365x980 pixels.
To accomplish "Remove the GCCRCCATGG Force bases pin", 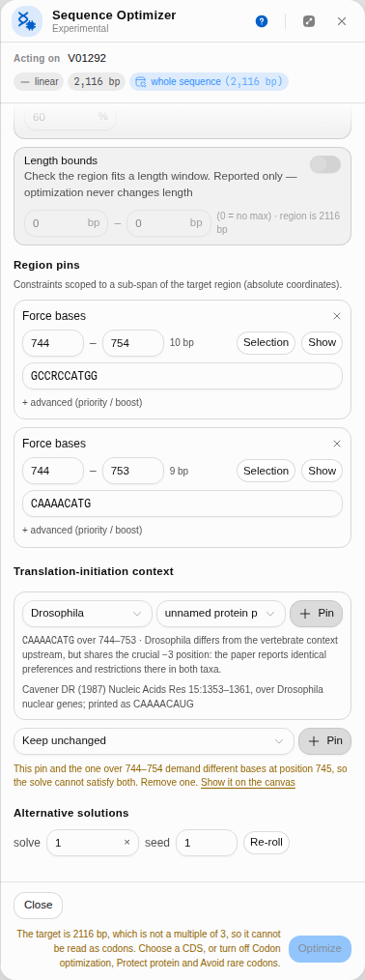I will coord(337,316).
